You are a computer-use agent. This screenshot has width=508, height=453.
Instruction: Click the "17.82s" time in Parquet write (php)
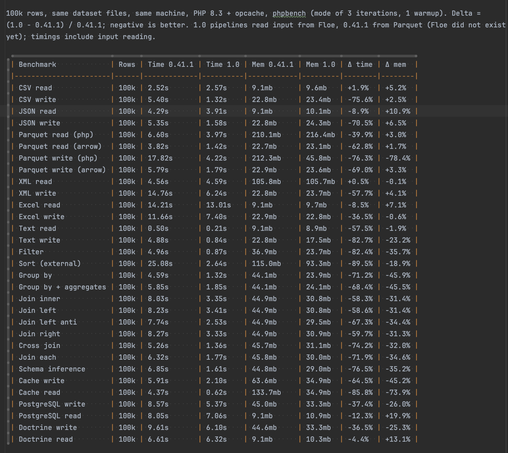tap(160, 158)
